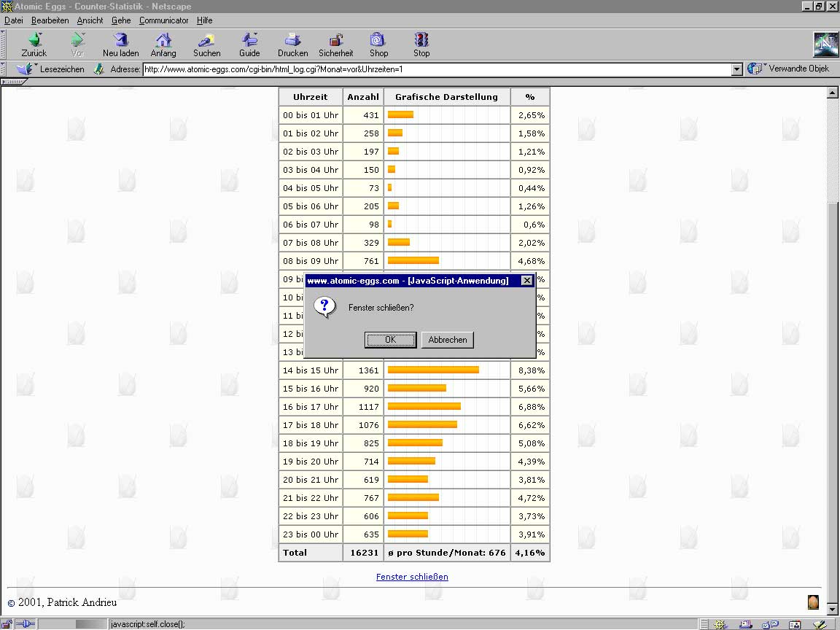Open the Sicherheit security info icon
Image resolution: width=840 pixels, height=630 pixels.
coord(335,40)
